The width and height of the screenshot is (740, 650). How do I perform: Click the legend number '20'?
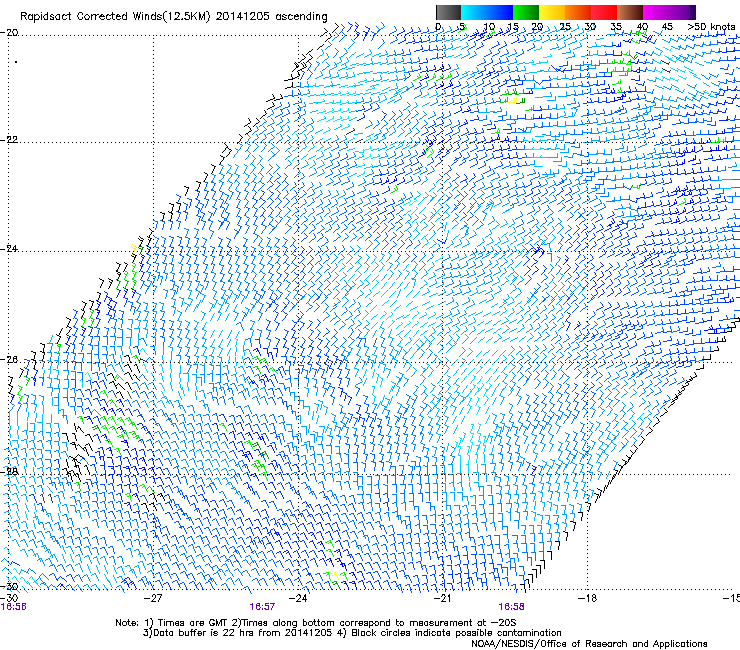pyautogui.click(x=537, y=27)
